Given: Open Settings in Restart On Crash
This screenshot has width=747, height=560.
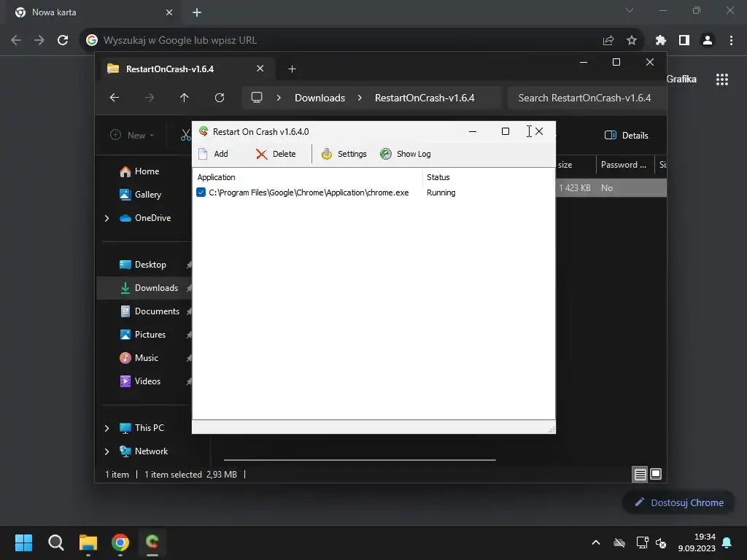Looking at the screenshot, I should pos(344,154).
